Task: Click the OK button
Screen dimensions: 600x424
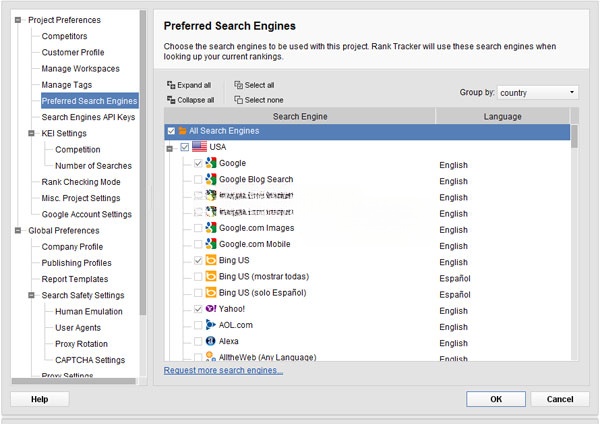Action: pos(496,399)
